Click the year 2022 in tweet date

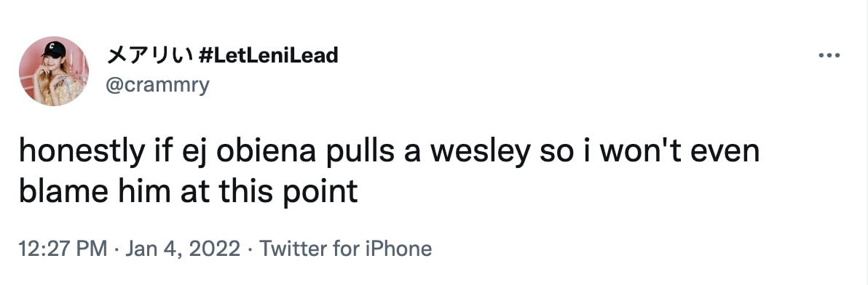(215, 249)
